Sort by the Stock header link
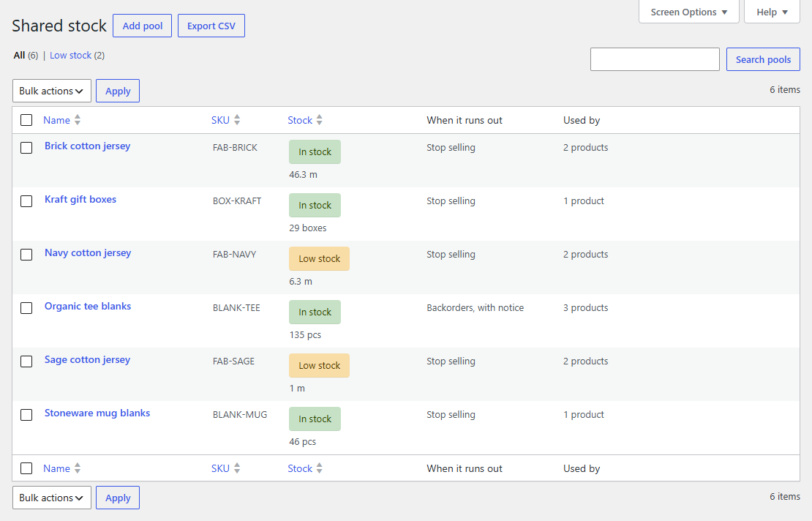The height and width of the screenshot is (521, 812). [300, 120]
